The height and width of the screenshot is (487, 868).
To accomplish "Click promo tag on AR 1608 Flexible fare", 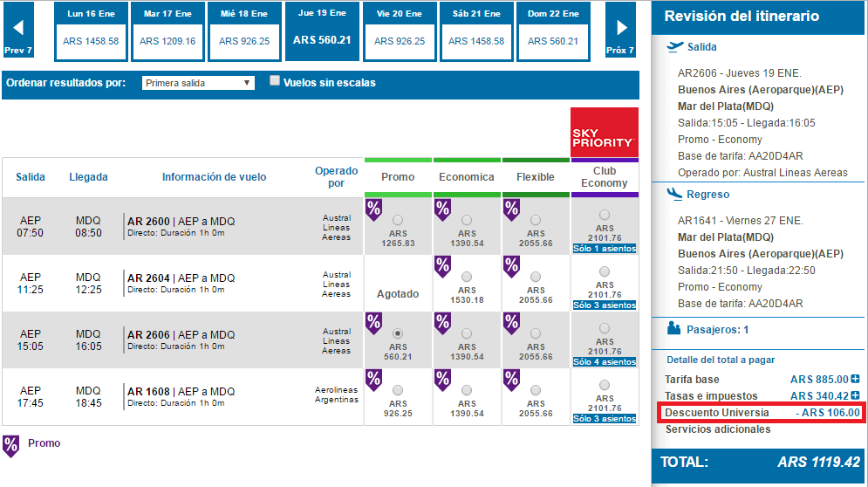I will tap(511, 381).
